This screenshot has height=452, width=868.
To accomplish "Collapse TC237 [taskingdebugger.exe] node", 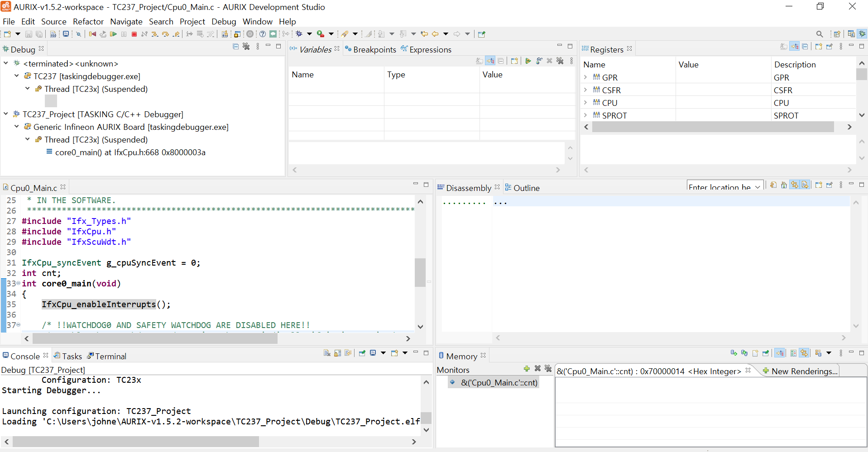I will (17, 76).
